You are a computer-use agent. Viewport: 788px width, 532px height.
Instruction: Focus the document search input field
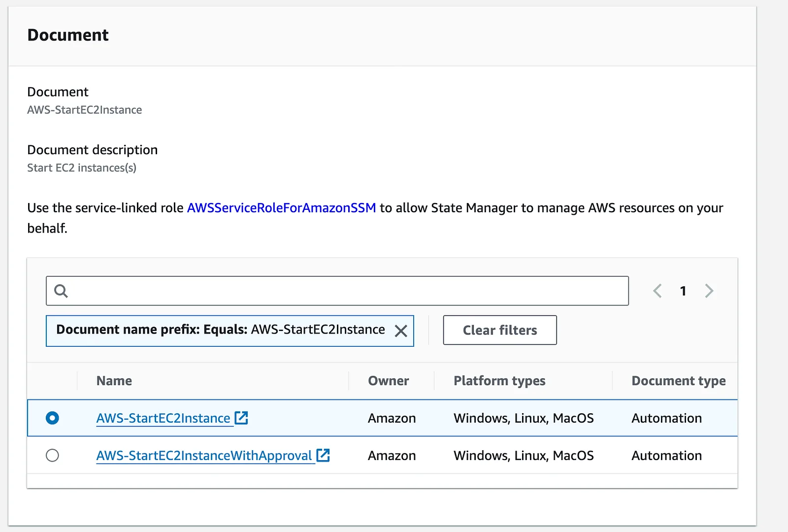coord(337,291)
